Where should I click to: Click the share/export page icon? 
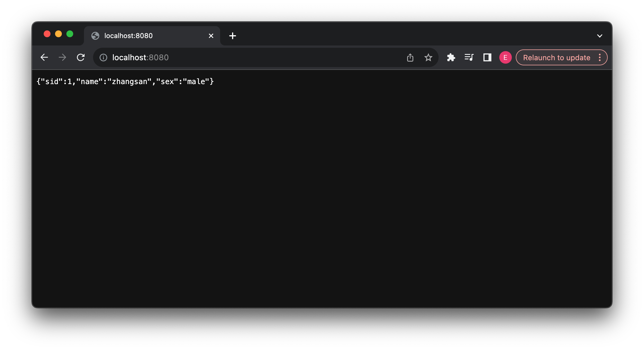pyautogui.click(x=410, y=57)
